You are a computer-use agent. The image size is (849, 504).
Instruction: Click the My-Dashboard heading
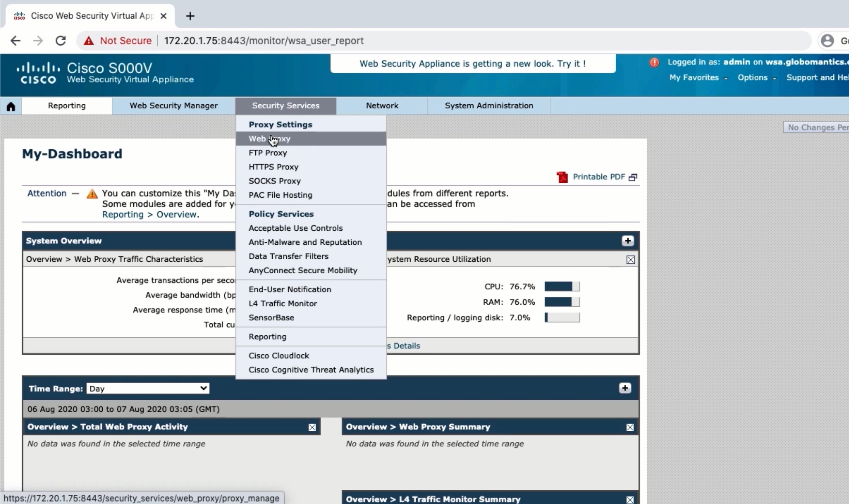pos(72,154)
